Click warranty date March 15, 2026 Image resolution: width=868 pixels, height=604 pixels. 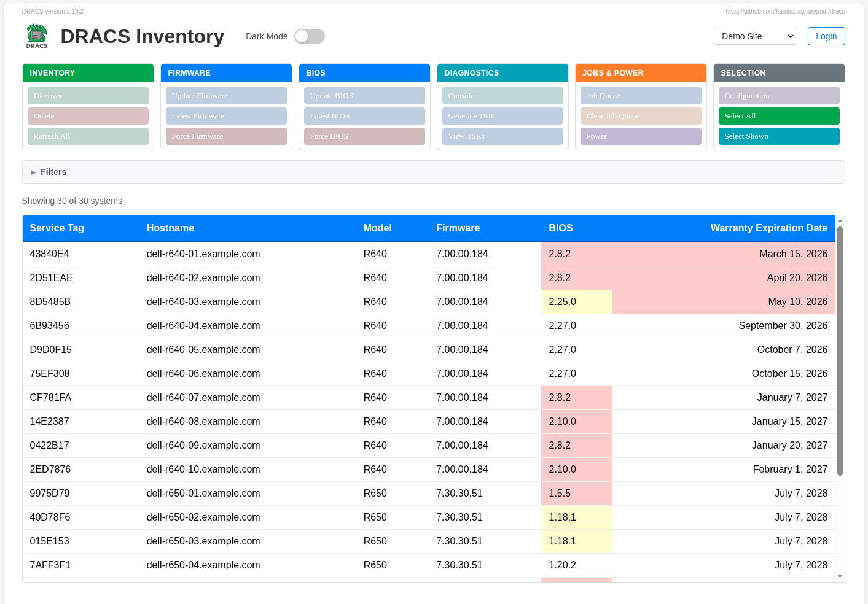click(793, 254)
